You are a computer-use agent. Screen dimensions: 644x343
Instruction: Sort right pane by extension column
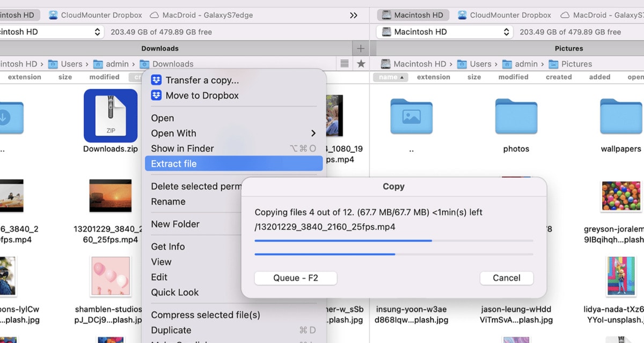[434, 77]
